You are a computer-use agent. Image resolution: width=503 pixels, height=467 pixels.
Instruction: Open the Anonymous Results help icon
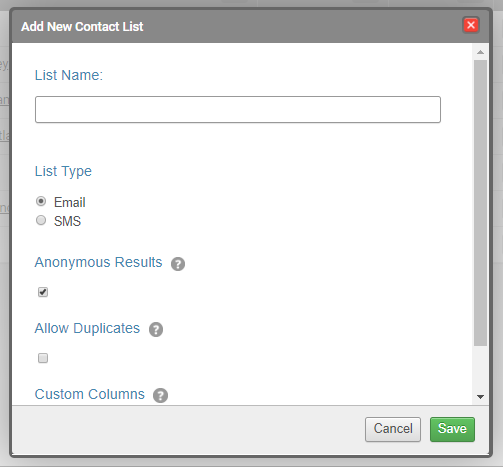coord(178,264)
